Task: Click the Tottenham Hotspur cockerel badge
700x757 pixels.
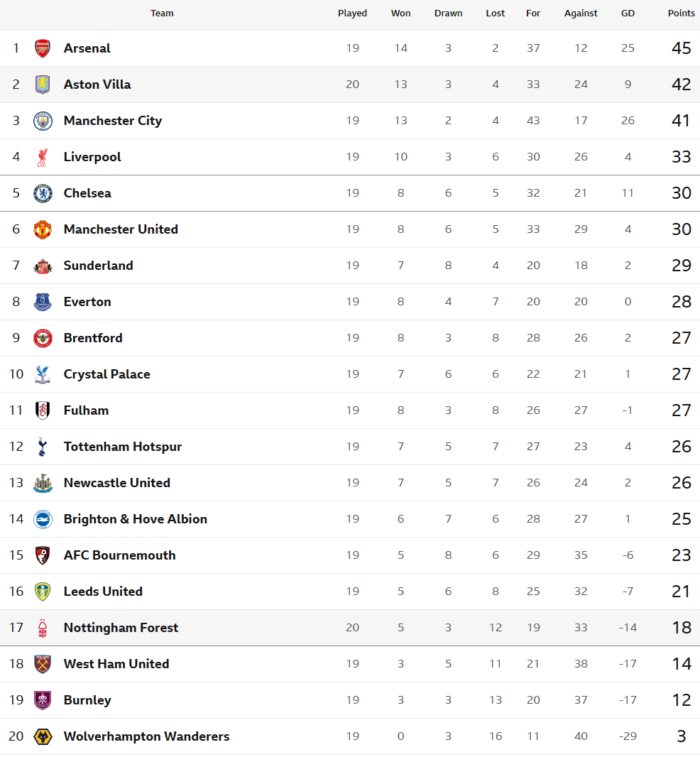Action: (43, 447)
